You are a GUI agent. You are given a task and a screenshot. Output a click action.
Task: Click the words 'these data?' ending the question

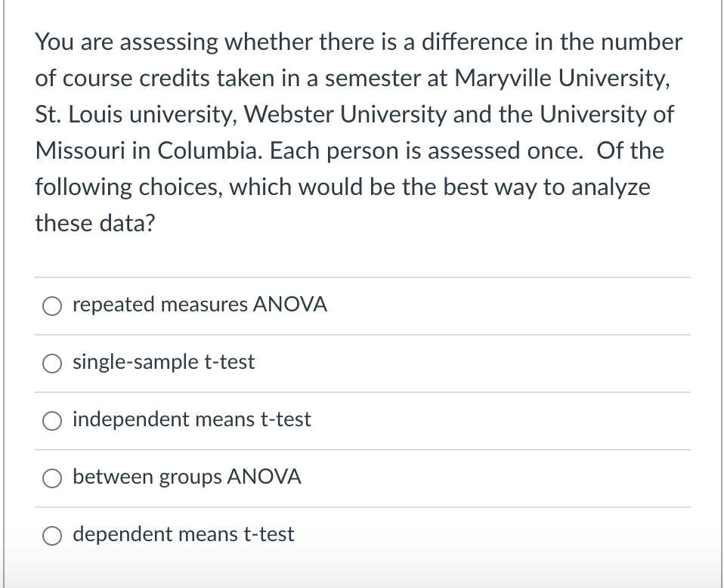(94, 223)
